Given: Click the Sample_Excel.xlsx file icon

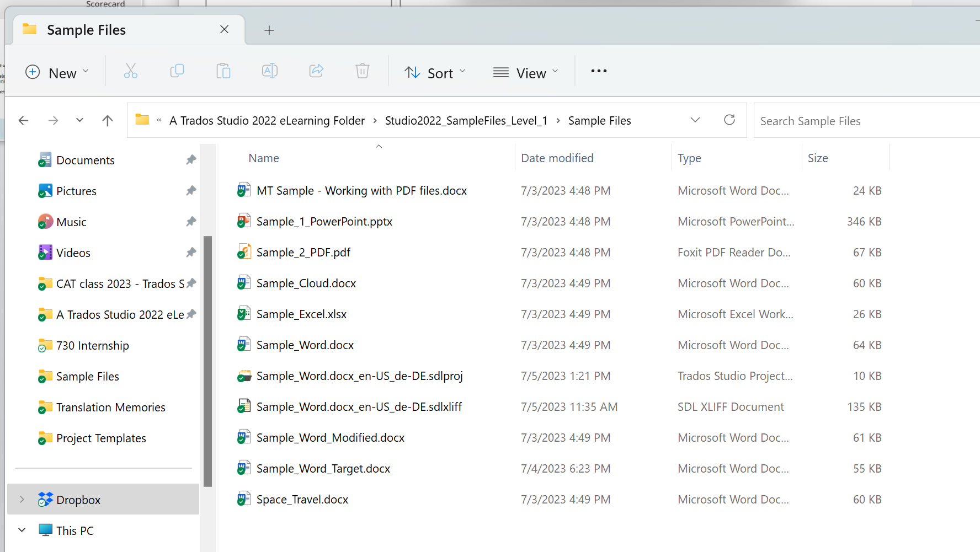Looking at the screenshot, I should click(x=244, y=314).
